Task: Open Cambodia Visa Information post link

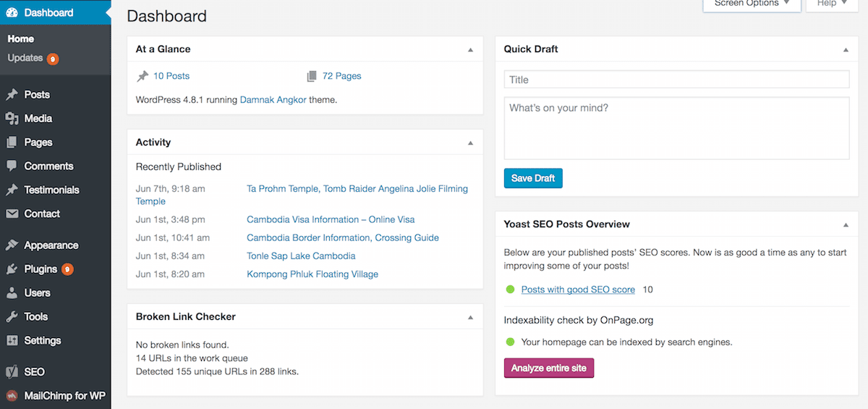Action: tap(331, 219)
